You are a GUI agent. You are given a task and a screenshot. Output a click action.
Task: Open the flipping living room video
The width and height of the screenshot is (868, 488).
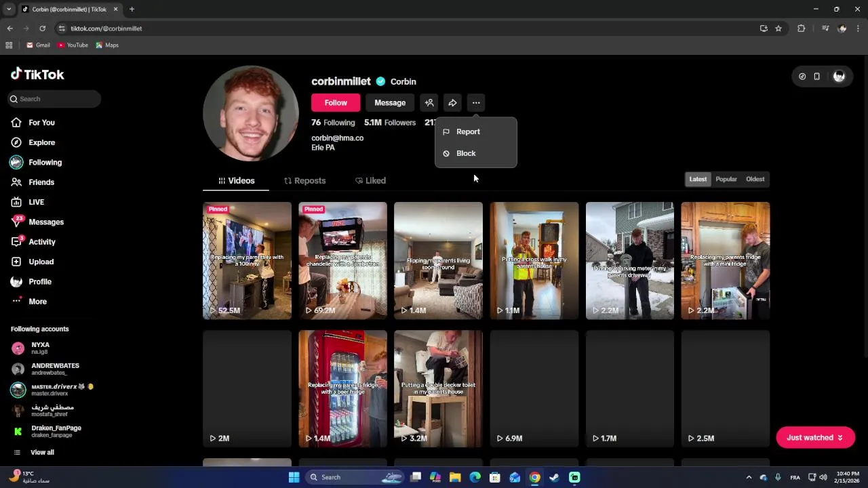438,260
